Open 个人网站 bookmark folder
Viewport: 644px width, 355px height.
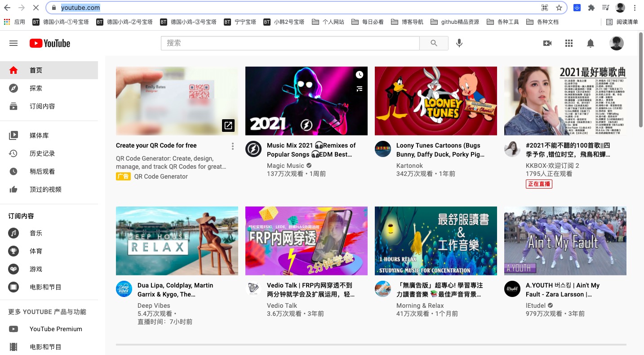click(328, 22)
